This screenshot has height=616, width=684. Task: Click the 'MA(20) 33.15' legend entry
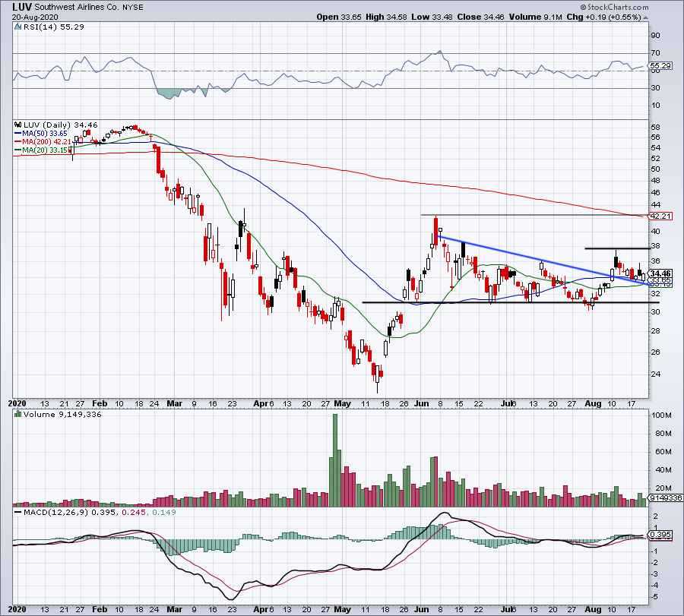click(x=42, y=150)
